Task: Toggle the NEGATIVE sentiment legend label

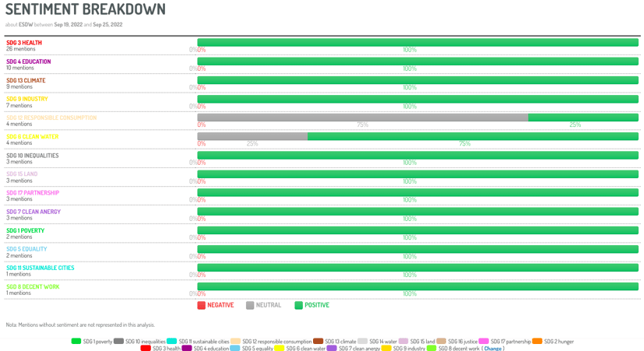Action: pos(220,306)
